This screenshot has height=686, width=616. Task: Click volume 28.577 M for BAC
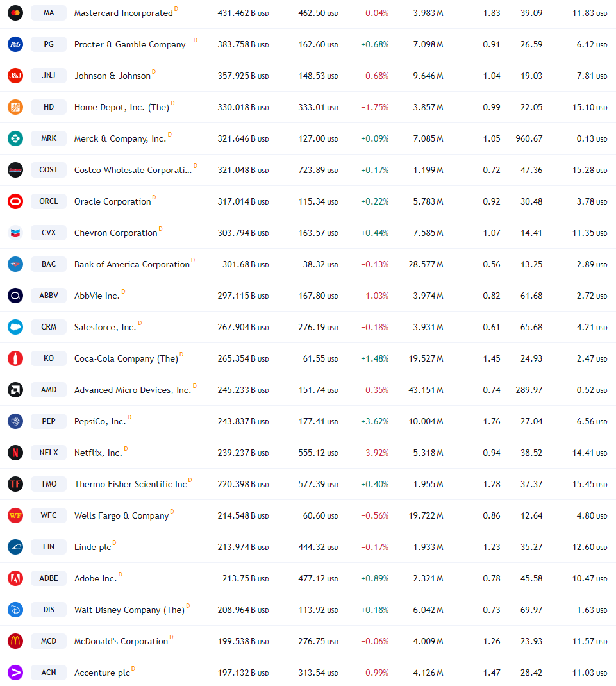point(426,264)
